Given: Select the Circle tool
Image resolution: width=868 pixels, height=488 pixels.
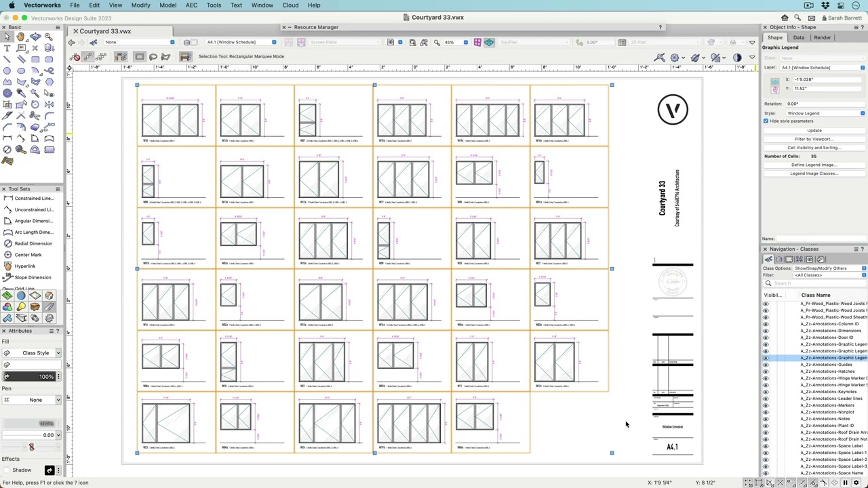Looking at the screenshot, I should tap(7, 71).
